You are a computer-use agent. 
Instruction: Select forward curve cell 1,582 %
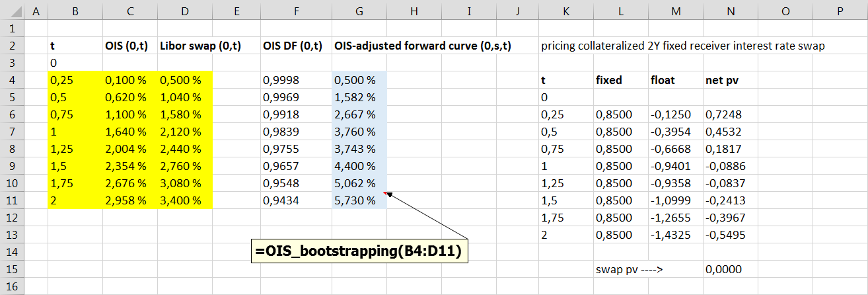tap(359, 97)
